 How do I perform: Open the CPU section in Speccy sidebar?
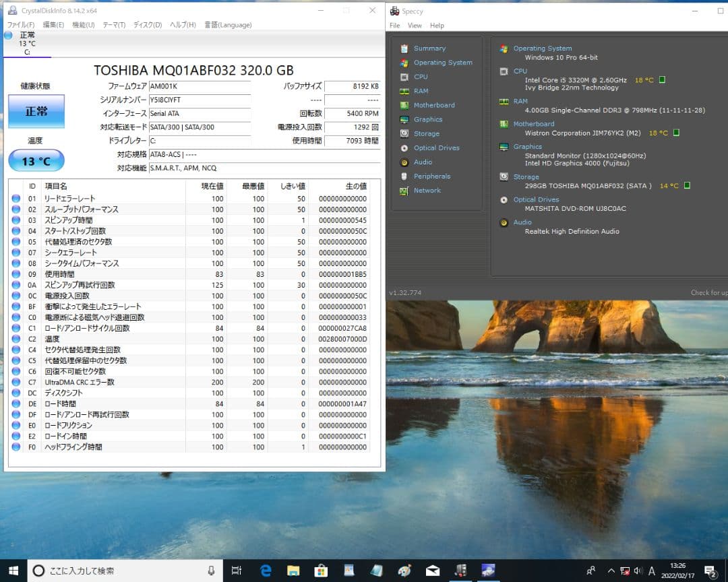[421, 77]
